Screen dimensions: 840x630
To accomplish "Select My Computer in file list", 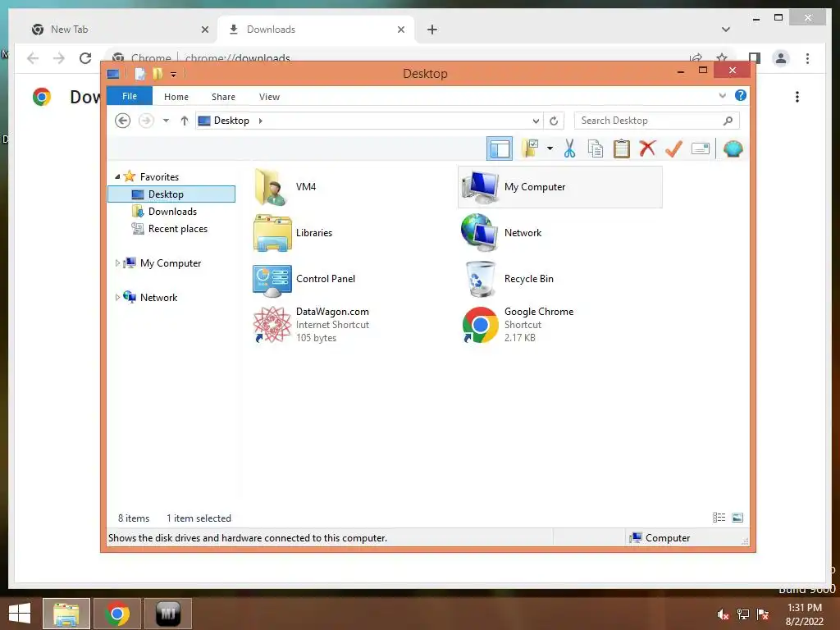I will pyautogui.click(x=559, y=187).
